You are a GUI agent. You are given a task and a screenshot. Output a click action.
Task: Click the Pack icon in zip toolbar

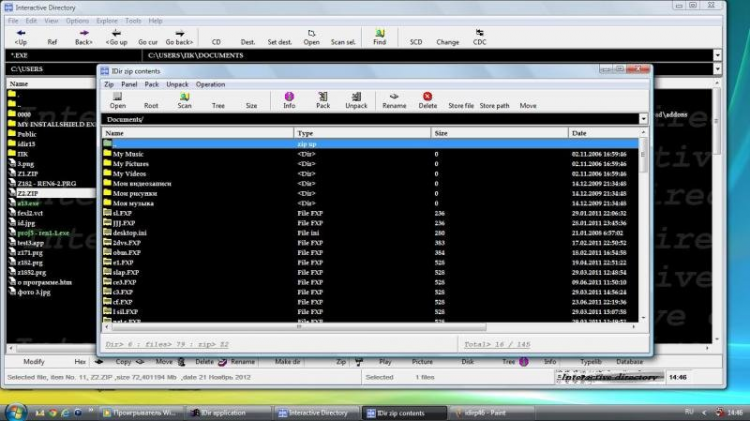(x=323, y=97)
